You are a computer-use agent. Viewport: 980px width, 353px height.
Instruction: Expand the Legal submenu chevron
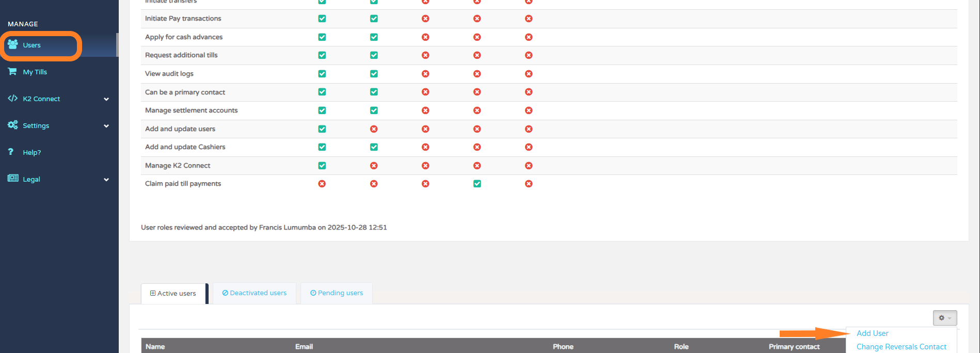(106, 180)
